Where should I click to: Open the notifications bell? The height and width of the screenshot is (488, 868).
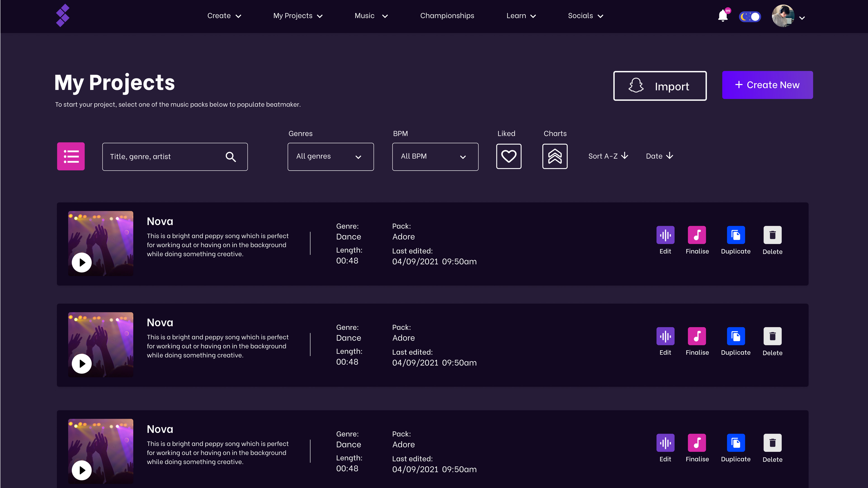pos(723,16)
